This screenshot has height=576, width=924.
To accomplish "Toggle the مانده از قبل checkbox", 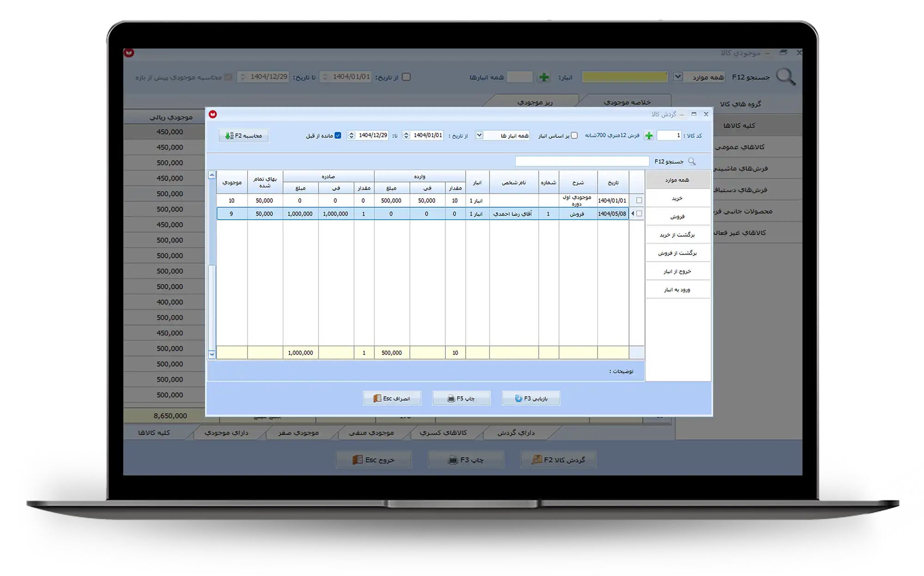I will (338, 135).
